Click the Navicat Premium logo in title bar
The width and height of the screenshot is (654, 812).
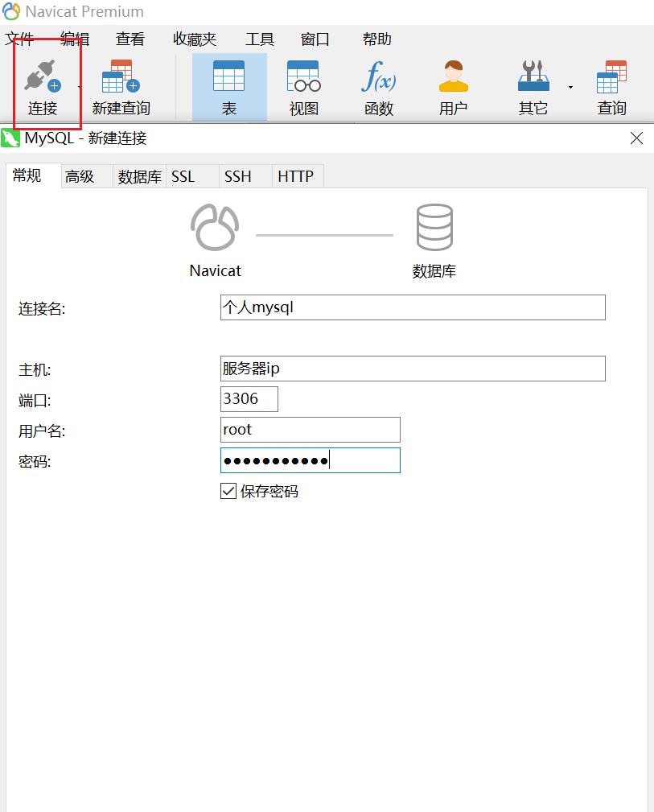11,11
